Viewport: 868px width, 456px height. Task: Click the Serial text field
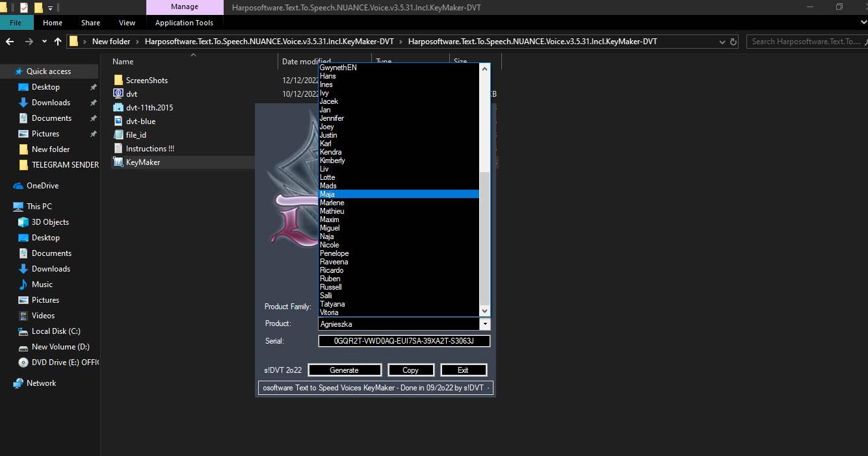(404, 341)
